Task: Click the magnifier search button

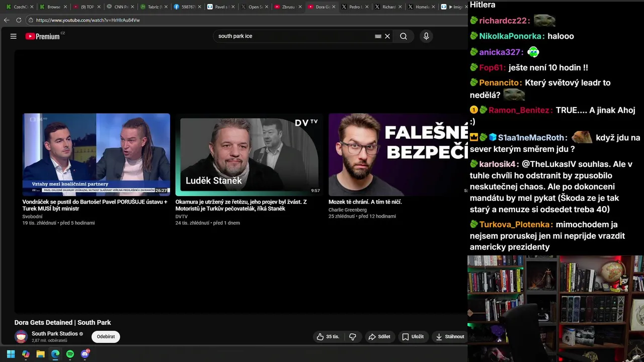Action: click(404, 36)
